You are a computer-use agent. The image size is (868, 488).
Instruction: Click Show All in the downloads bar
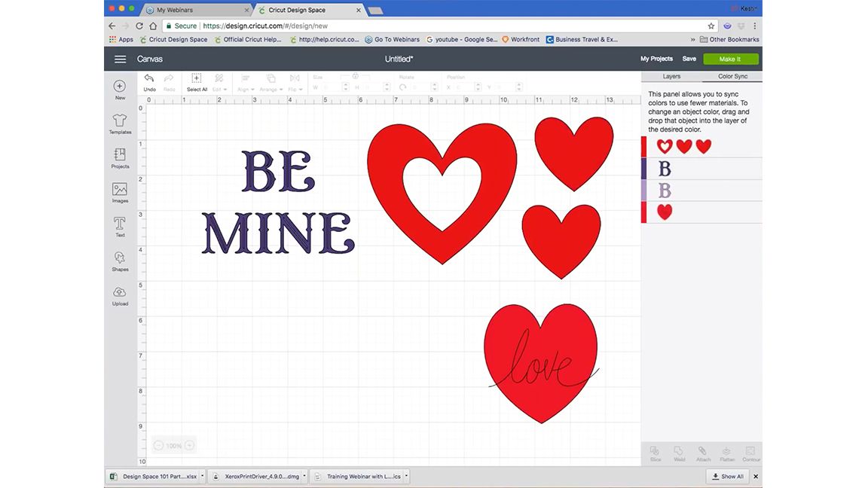726,476
